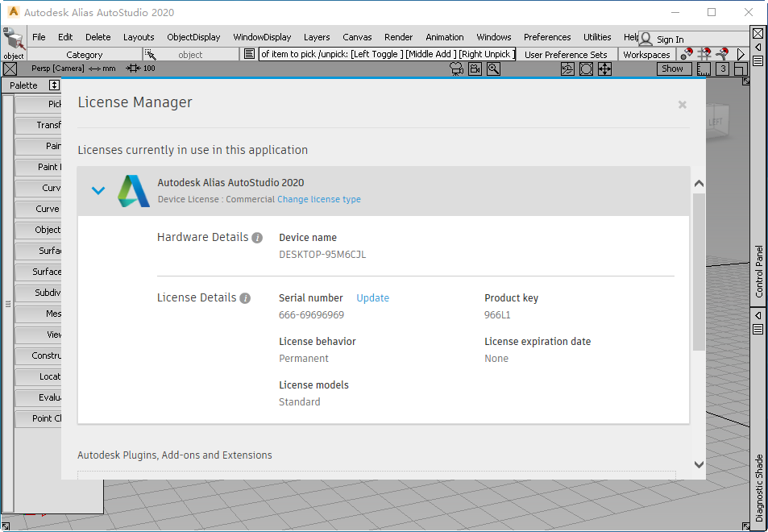Click Update next to the serial number
Viewport: 768px width, 532px height.
click(x=372, y=297)
